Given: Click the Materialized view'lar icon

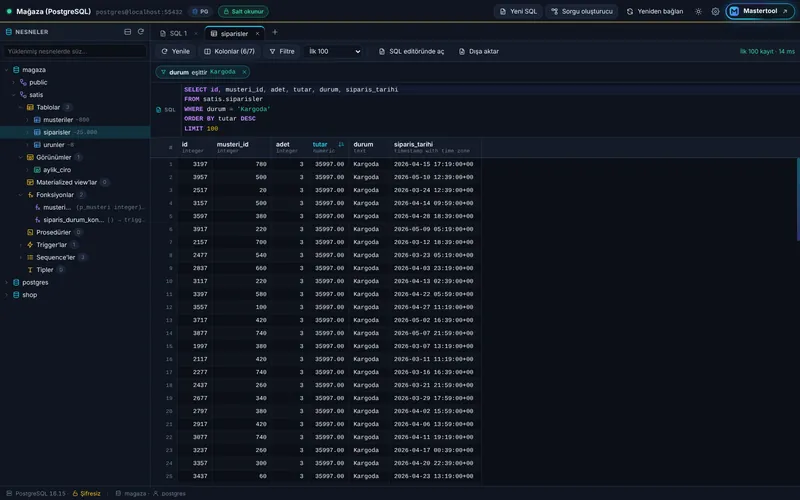Looking at the screenshot, I should (x=30, y=182).
